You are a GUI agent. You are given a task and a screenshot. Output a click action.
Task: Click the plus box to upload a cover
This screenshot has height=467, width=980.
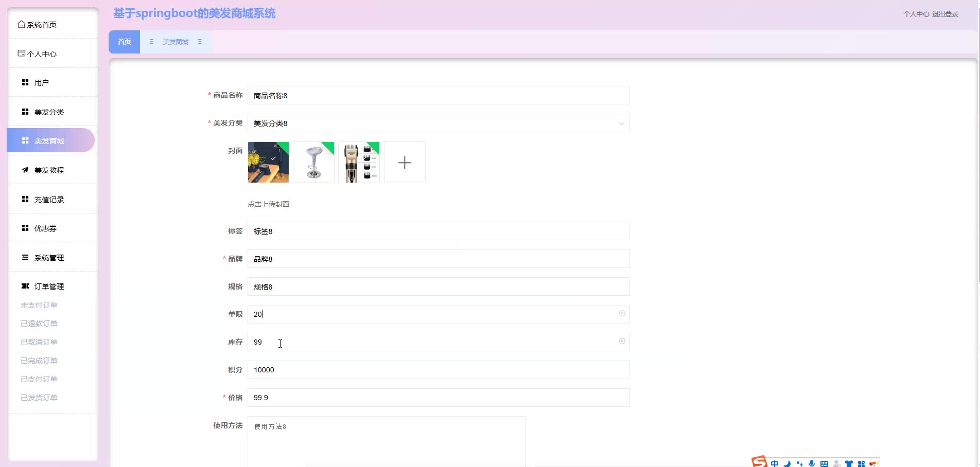[x=405, y=163]
